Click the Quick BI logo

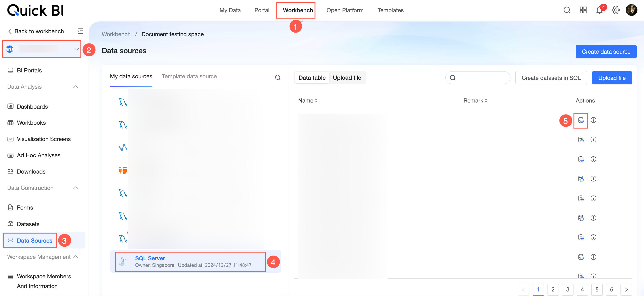click(35, 10)
